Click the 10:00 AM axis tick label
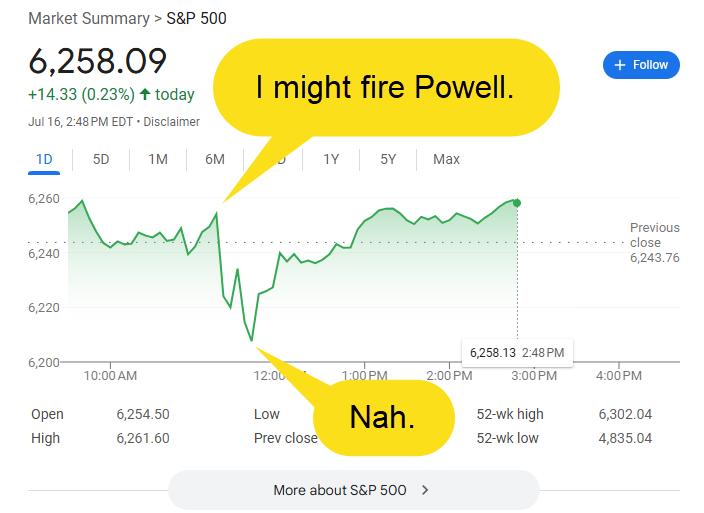 tap(110, 376)
